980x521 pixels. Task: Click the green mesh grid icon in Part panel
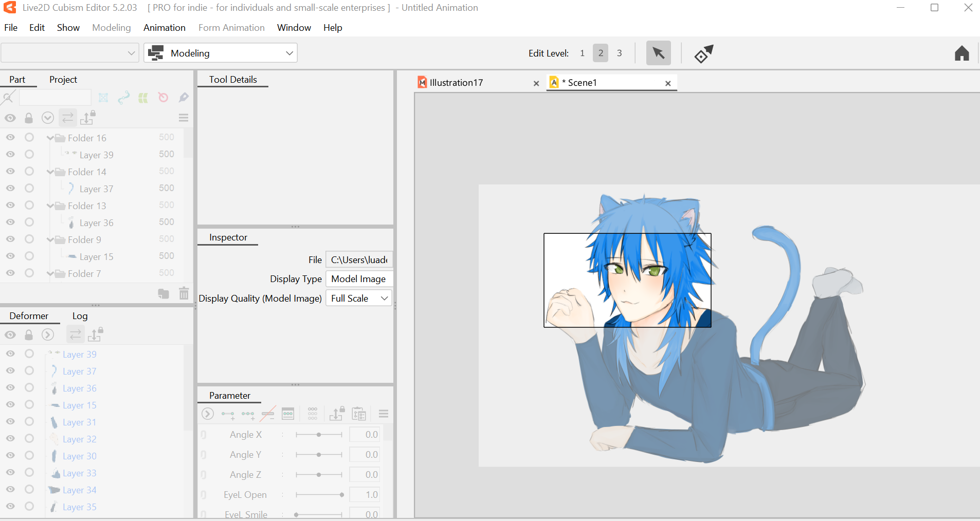coord(143,98)
